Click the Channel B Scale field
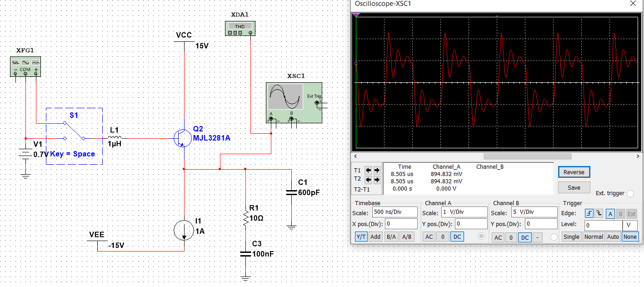Image resolution: width=644 pixels, height=287 pixels. pos(534,212)
